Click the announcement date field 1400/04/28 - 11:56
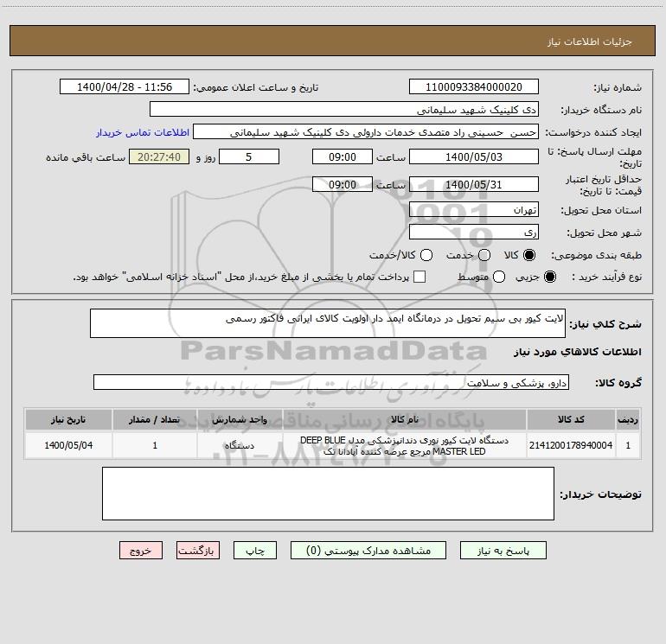This screenshot has height=644, width=666. pyautogui.click(x=125, y=86)
